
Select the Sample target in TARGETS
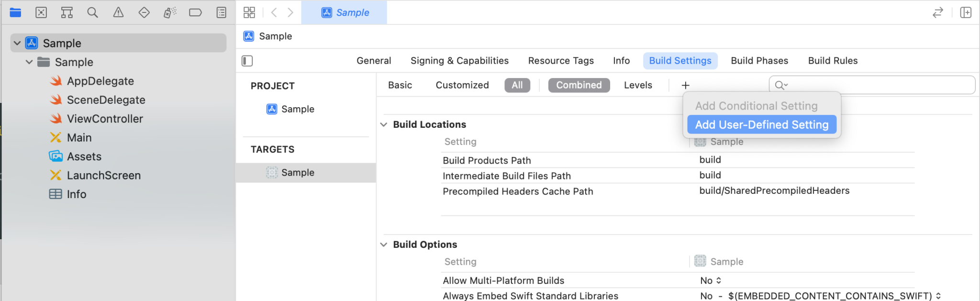(298, 172)
